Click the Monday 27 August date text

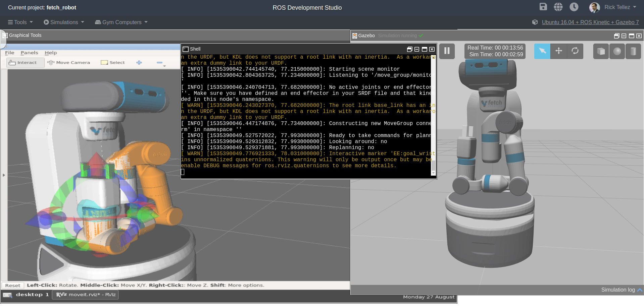pyautogui.click(x=429, y=297)
